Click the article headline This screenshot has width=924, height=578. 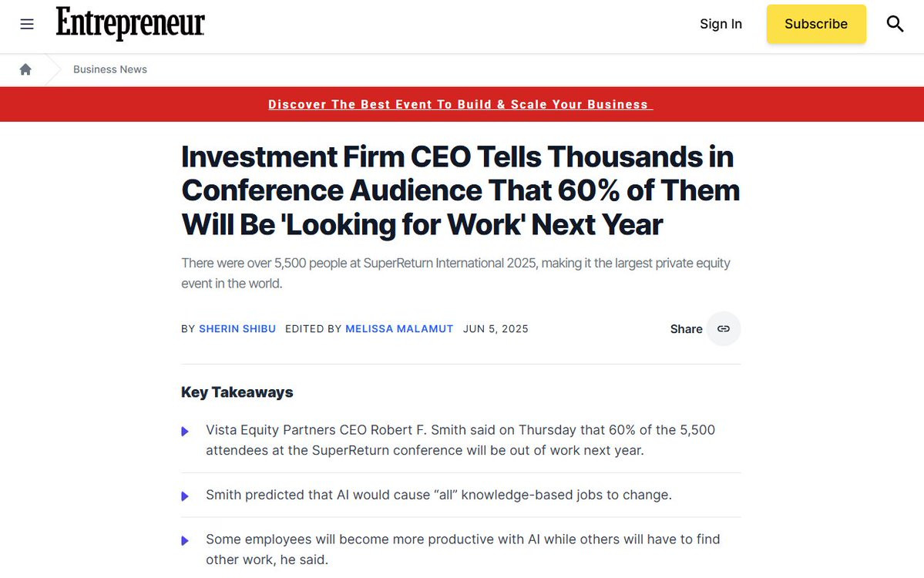pyautogui.click(x=460, y=190)
